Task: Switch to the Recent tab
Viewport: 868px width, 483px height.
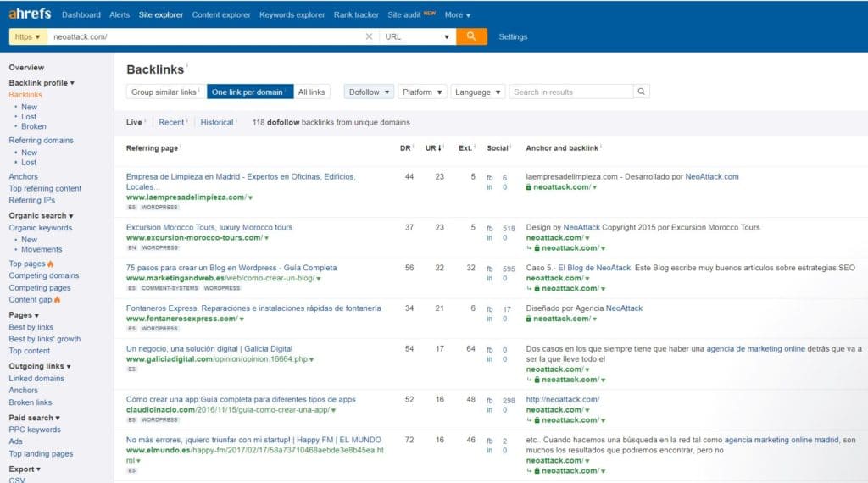Action: tap(171, 122)
